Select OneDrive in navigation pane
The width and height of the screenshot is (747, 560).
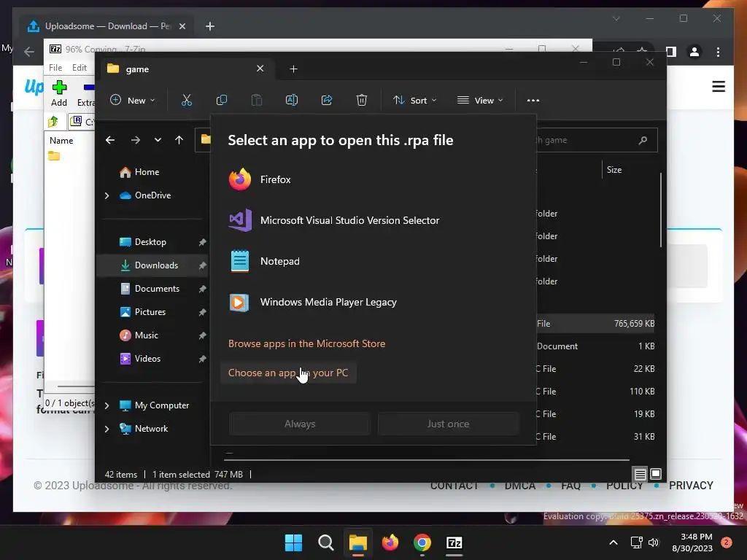152,195
